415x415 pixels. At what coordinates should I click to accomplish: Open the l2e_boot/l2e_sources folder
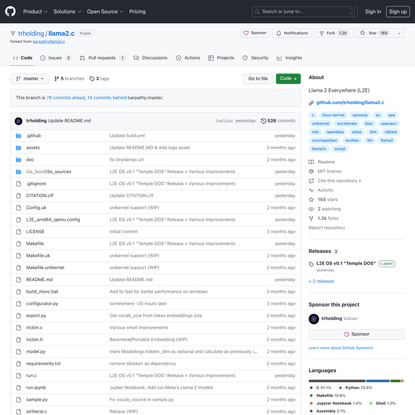tap(49, 172)
